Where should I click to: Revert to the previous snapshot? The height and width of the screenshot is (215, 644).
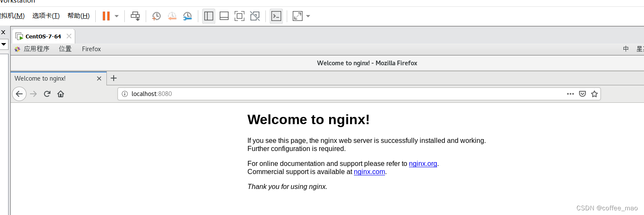[x=172, y=16]
